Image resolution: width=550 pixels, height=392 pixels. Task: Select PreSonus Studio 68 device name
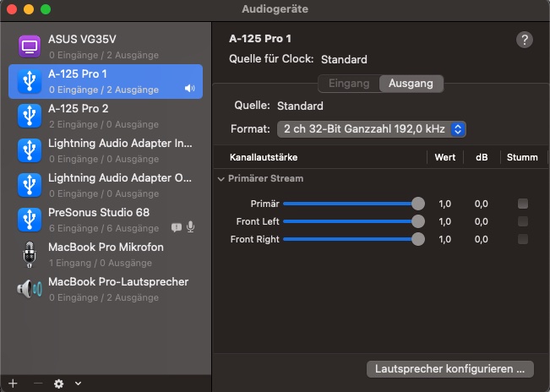99,213
